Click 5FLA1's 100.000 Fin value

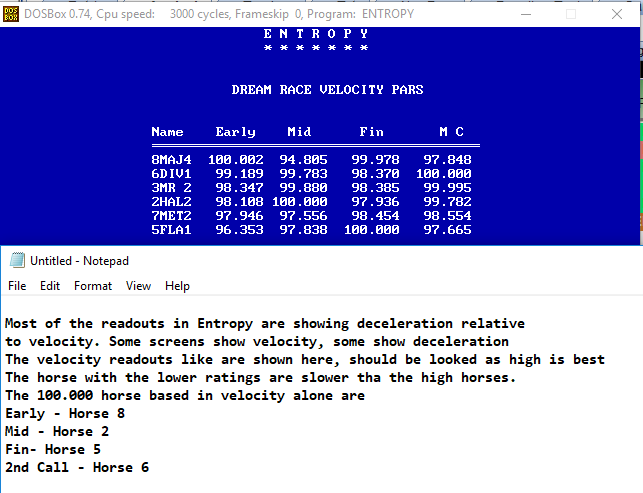[372, 229]
